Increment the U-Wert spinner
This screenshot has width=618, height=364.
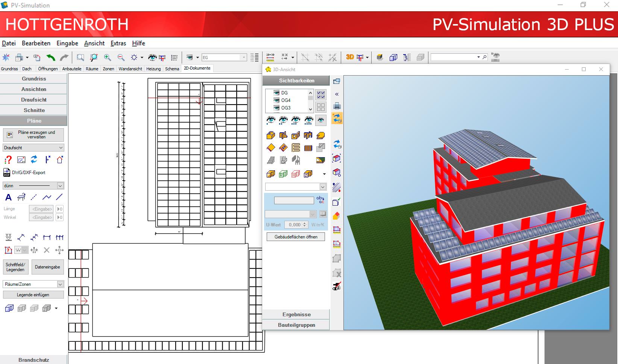(305, 223)
